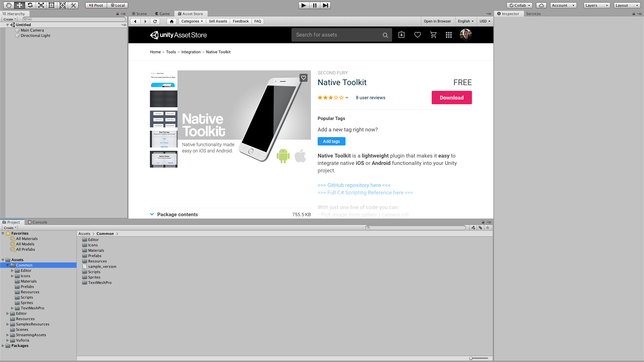Screen dimensions: 644x362
Task: Favorite asset with heart on image
Action: pos(303,78)
